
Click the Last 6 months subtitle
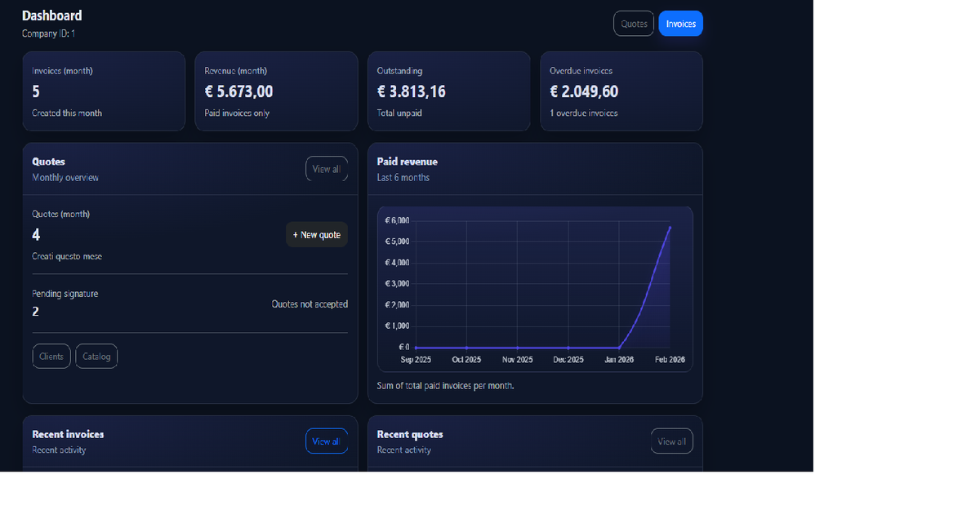coord(403,177)
